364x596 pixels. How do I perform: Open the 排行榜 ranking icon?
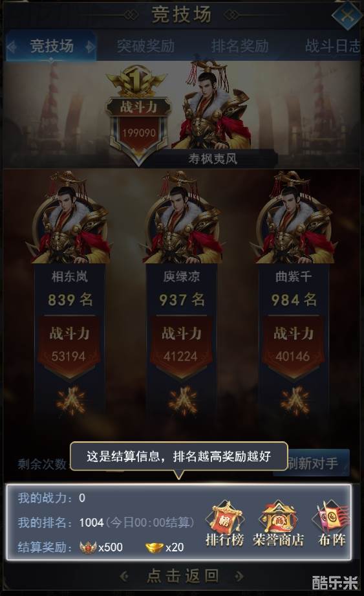click(x=224, y=523)
